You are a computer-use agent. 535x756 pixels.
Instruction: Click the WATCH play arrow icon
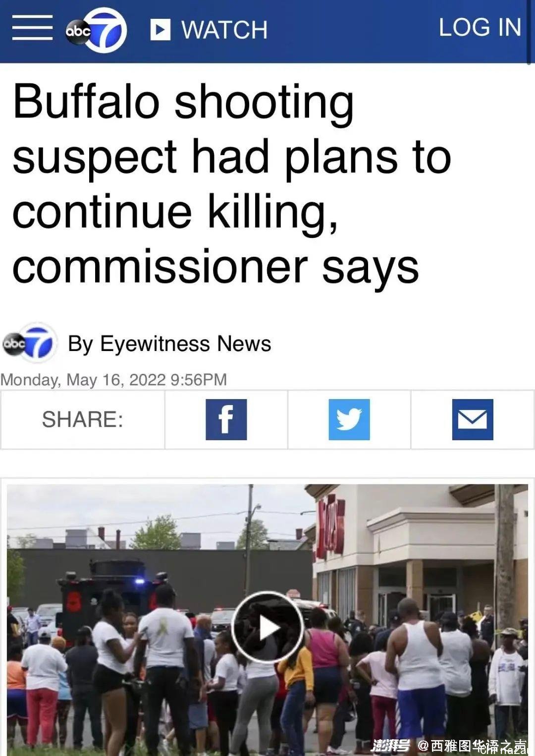point(160,29)
